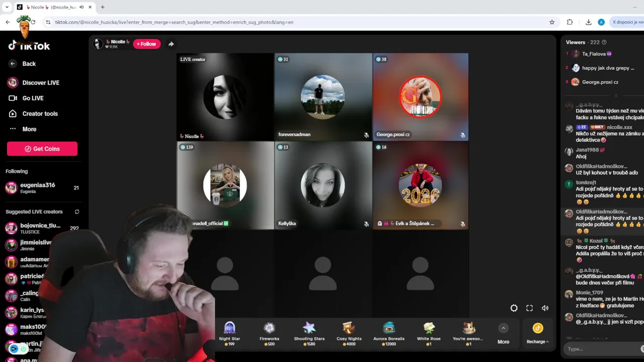Open browser extensions puzzle icon
The width and height of the screenshot is (644, 362).
[570, 22]
